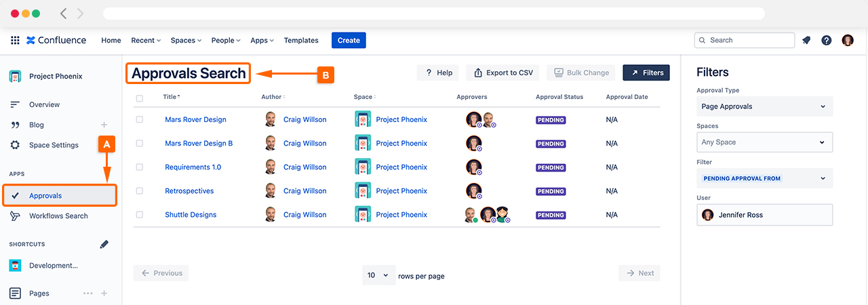Click the Export to CSV button
Viewport: 868px width, 305px height.
pyautogui.click(x=503, y=73)
